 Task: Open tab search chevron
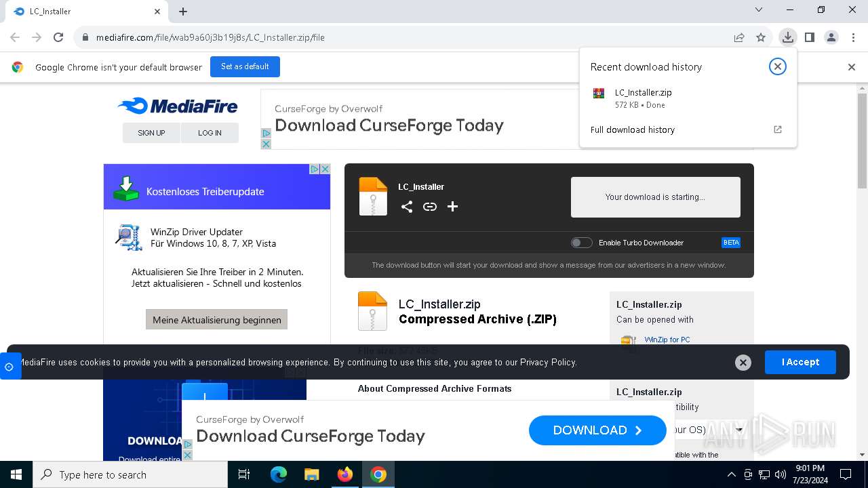759,9
